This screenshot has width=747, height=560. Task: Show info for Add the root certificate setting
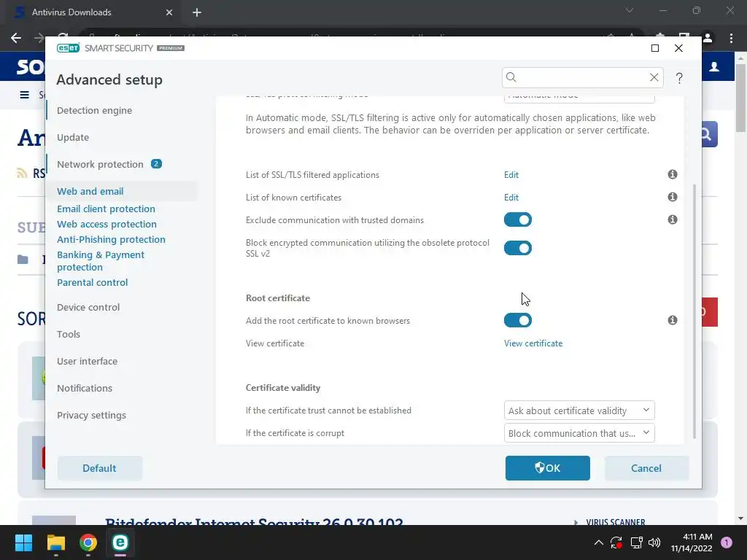(x=672, y=320)
